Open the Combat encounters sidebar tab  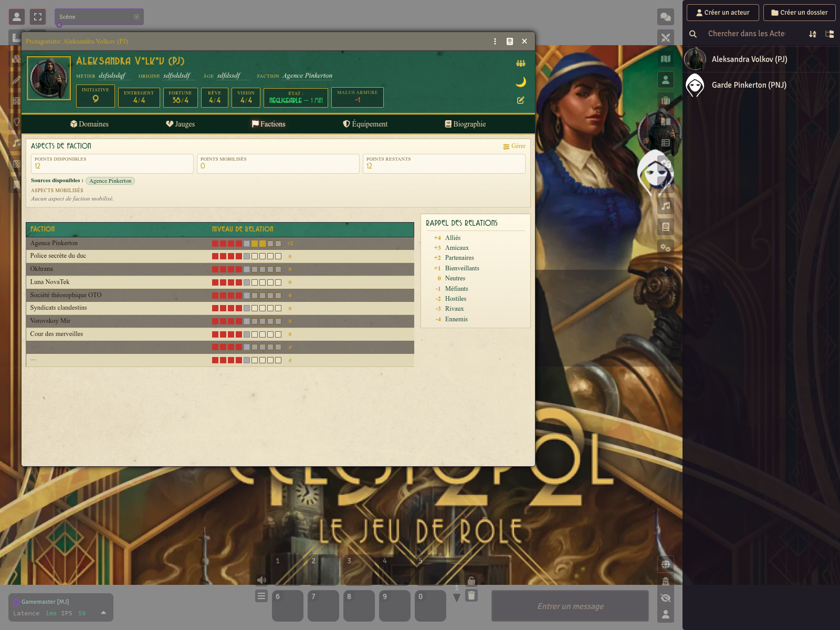666,38
